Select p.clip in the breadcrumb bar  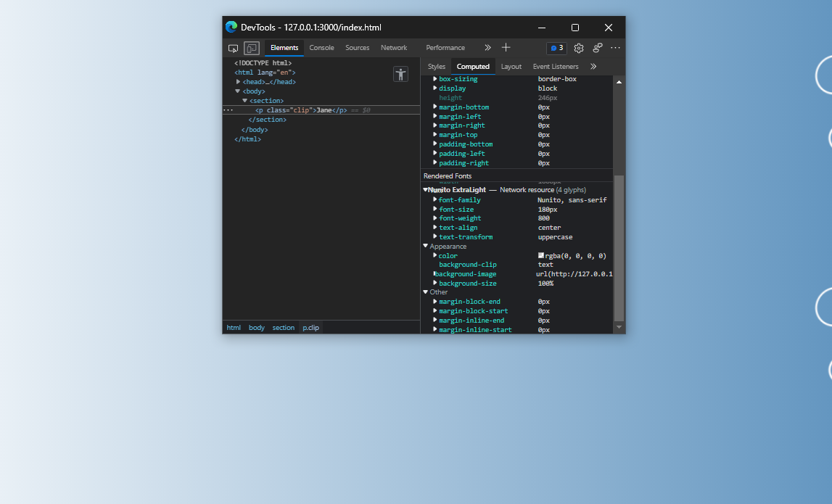(x=310, y=327)
